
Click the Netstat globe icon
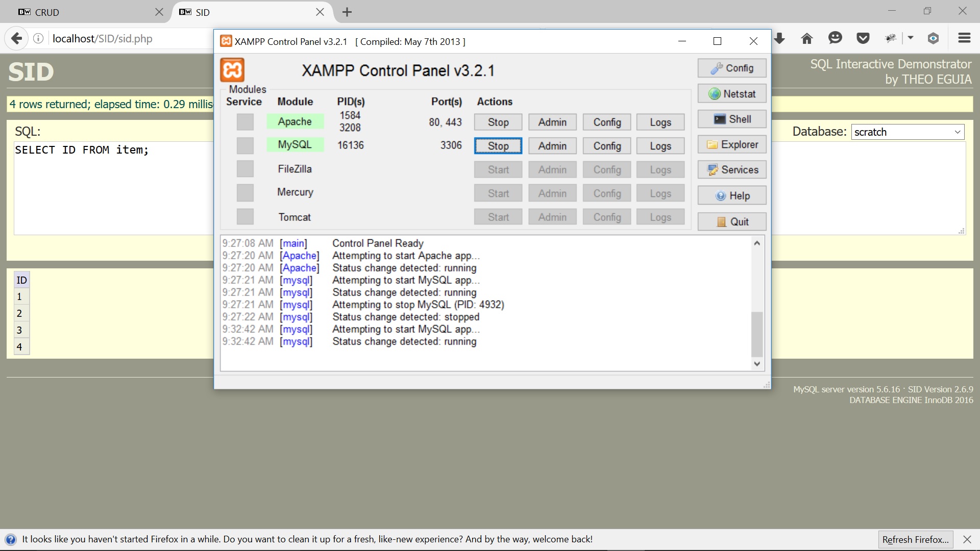(x=714, y=93)
